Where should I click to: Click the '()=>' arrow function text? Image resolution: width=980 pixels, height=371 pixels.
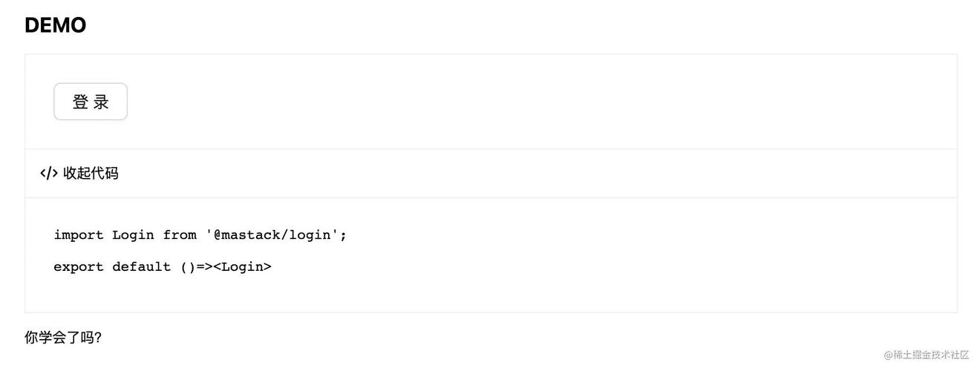click(197, 267)
